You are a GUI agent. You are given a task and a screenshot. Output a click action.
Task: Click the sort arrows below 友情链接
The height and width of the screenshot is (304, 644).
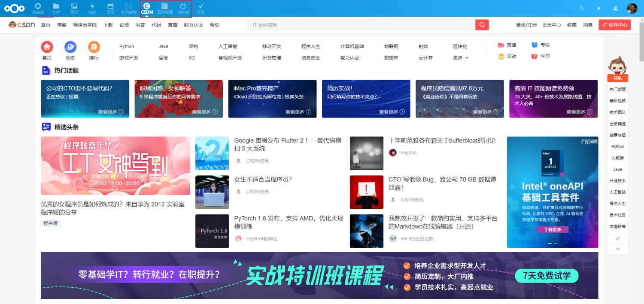[x=617, y=238]
